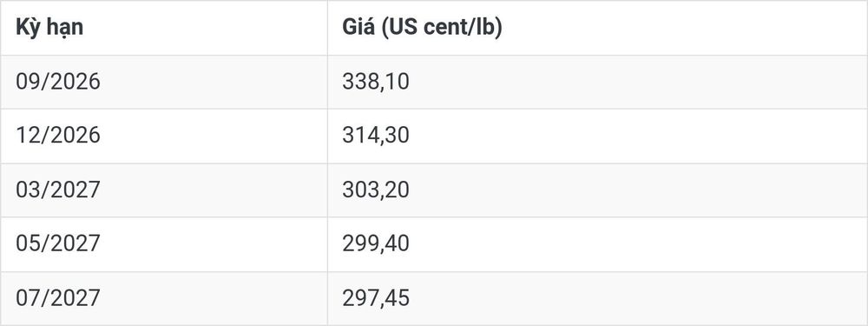Click the "2027" in the 07/2027 cell
The width and height of the screenshot is (868, 326).
click(x=76, y=298)
